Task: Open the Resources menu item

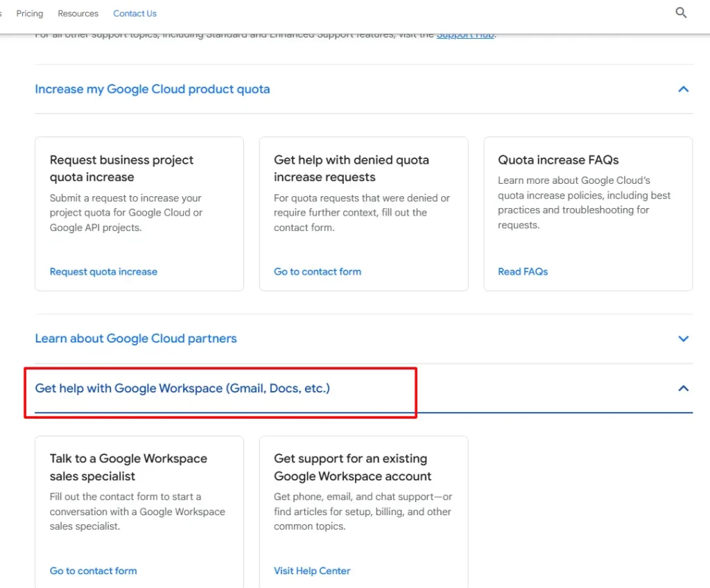Action: click(x=78, y=14)
